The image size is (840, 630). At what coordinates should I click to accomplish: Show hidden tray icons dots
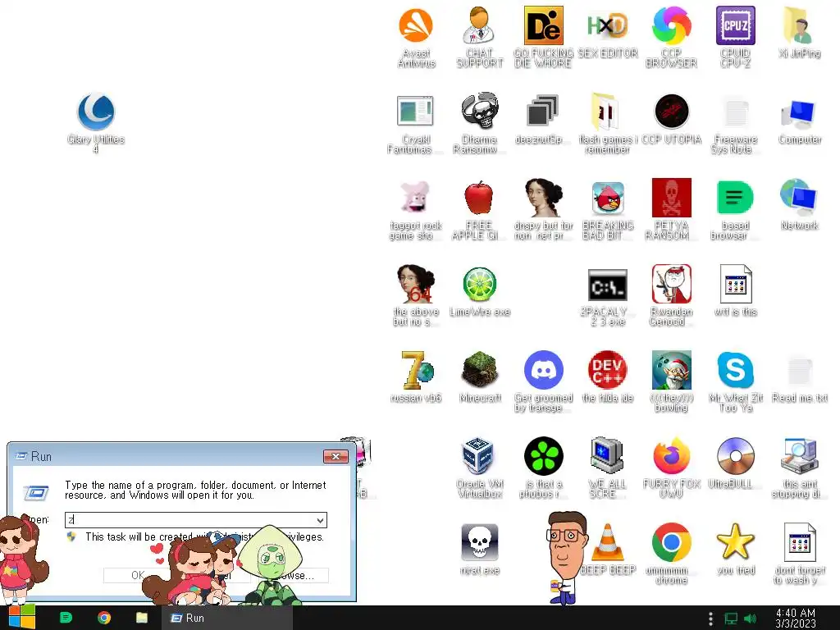point(710,619)
